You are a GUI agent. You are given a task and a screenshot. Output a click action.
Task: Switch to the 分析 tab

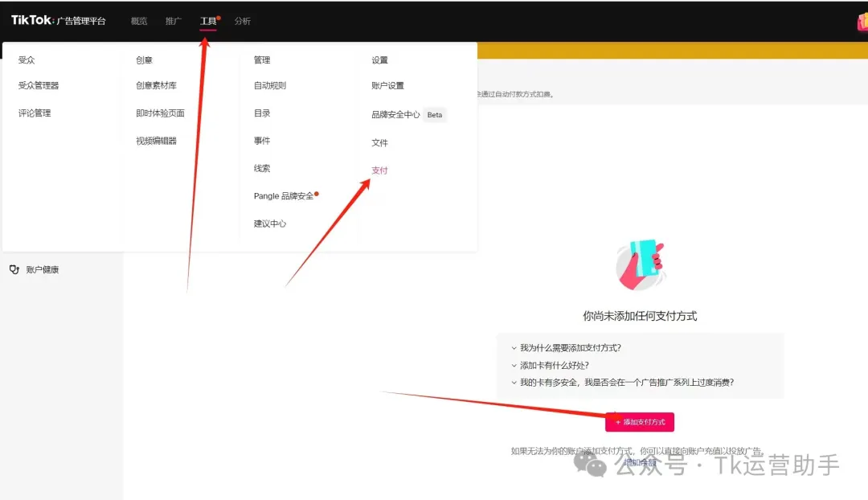[x=243, y=21]
